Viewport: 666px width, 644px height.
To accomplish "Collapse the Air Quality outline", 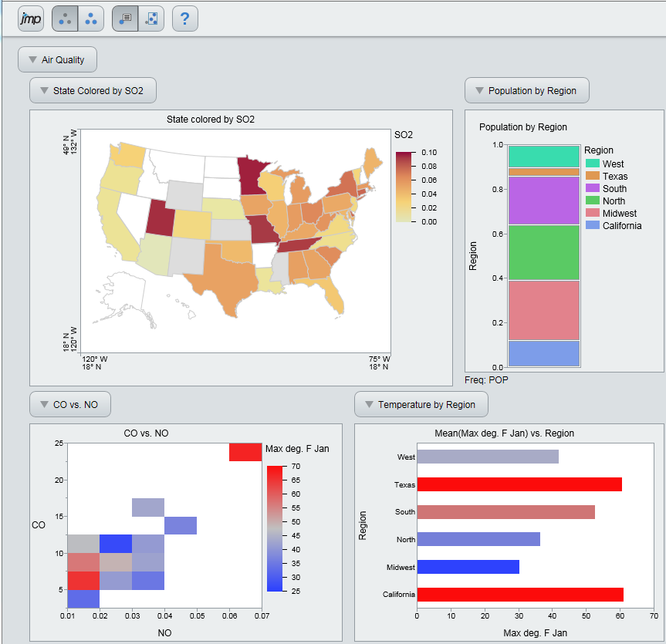I will coord(32,59).
